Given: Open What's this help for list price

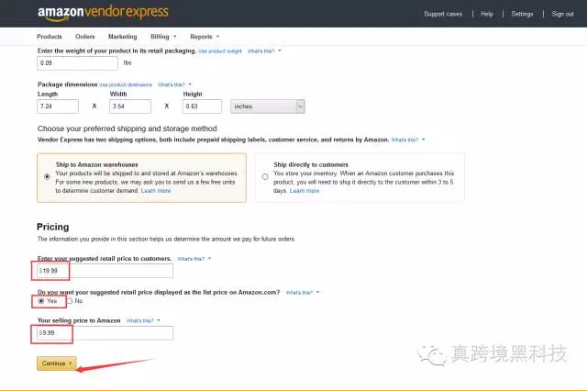Looking at the screenshot, I should [x=302, y=293].
